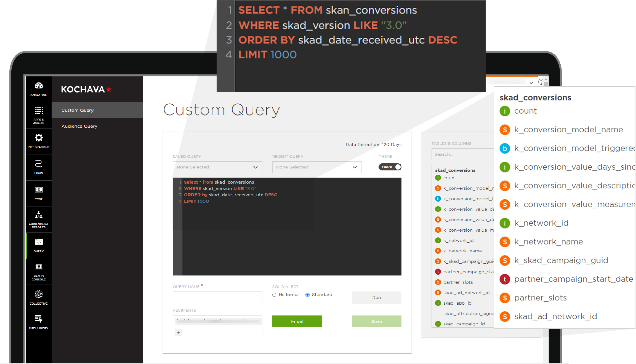The height and width of the screenshot is (364, 636).
Task: Click the Save button
Action: tap(377, 322)
